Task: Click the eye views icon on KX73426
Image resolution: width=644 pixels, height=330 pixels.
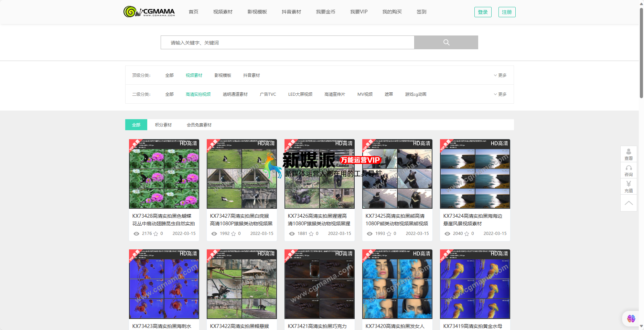Action: click(292, 234)
